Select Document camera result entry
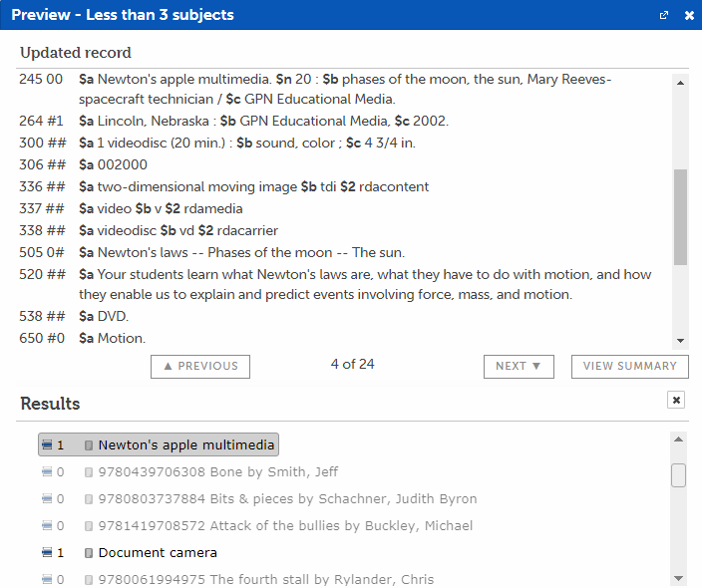The height and width of the screenshot is (588, 702). (x=158, y=553)
